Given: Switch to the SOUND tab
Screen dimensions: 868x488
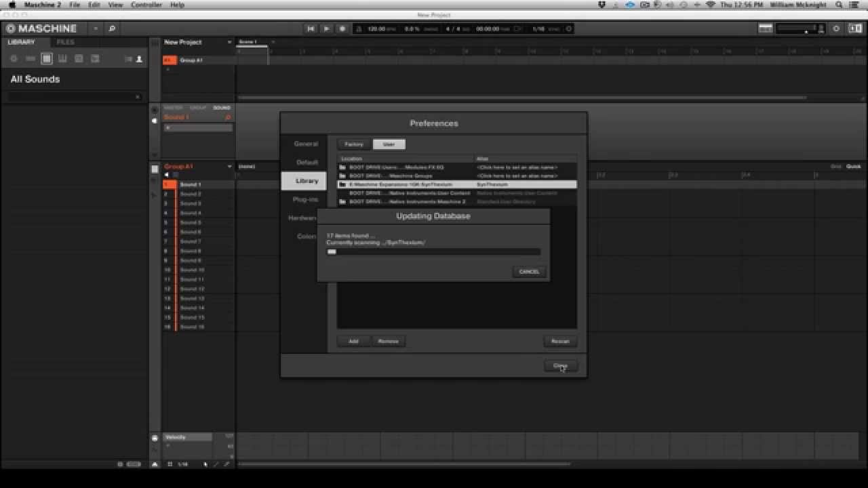Looking at the screenshot, I should [x=222, y=108].
